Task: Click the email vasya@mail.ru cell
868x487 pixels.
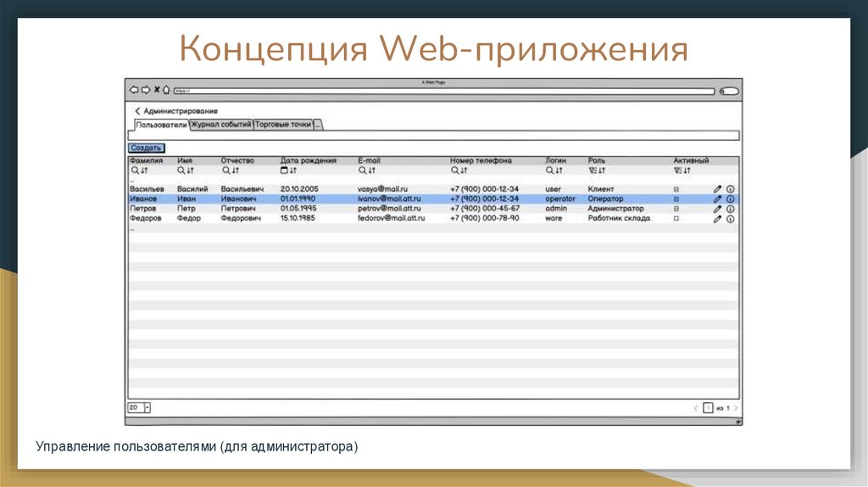Action: (x=382, y=189)
